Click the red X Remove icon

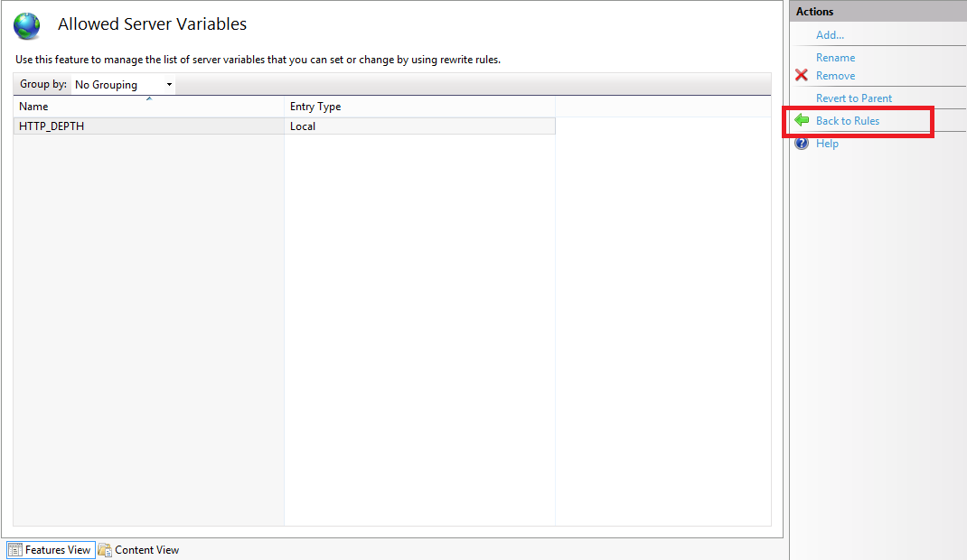(801, 76)
